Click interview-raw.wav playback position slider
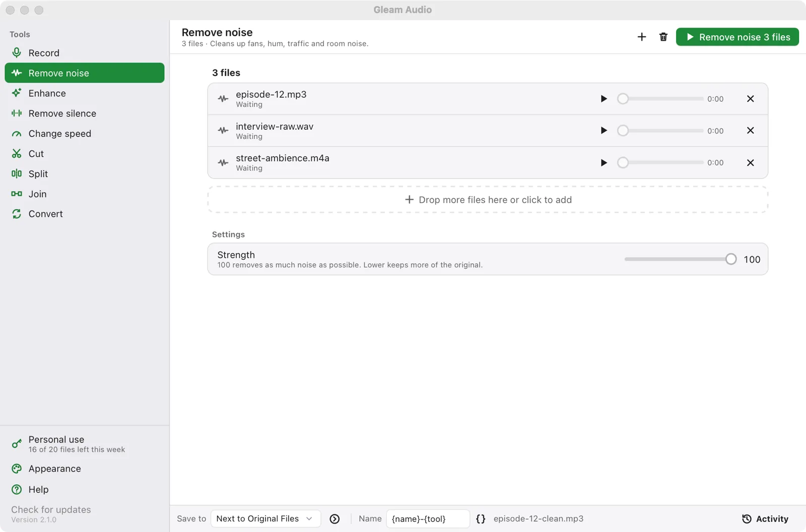 [x=660, y=130]
